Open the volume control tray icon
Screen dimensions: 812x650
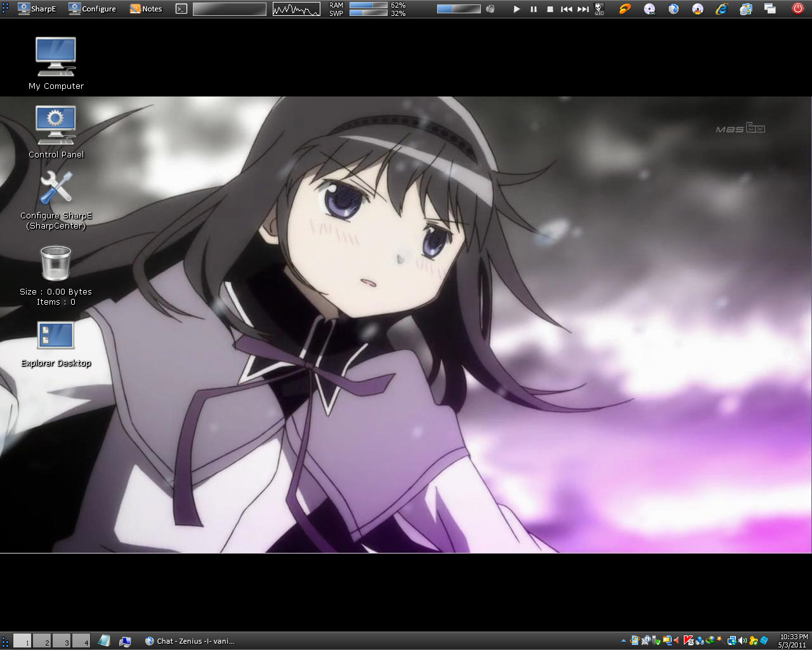point(742,641)
